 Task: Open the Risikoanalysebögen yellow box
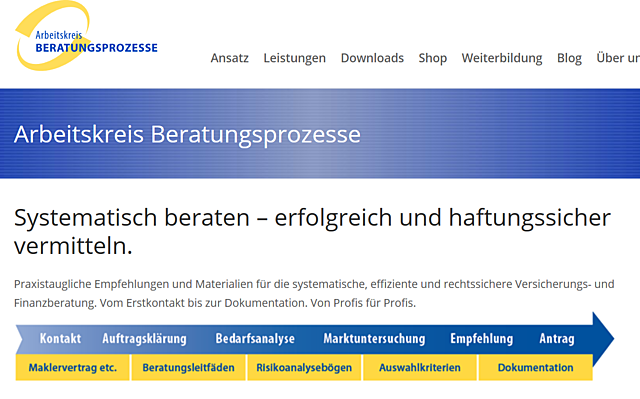click(304, 368)
